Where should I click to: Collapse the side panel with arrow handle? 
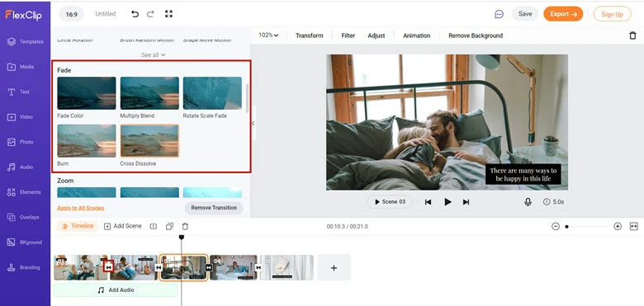point(253,123)
